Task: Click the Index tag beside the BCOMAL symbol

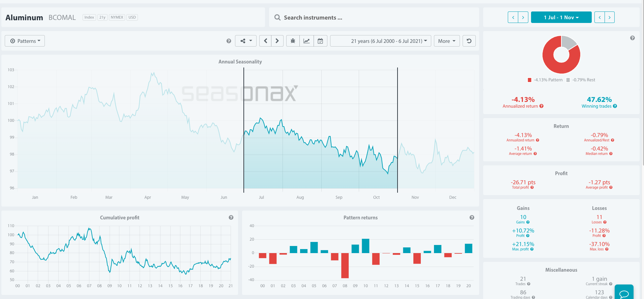Action: pyautogui.click(x=89, y=17)
